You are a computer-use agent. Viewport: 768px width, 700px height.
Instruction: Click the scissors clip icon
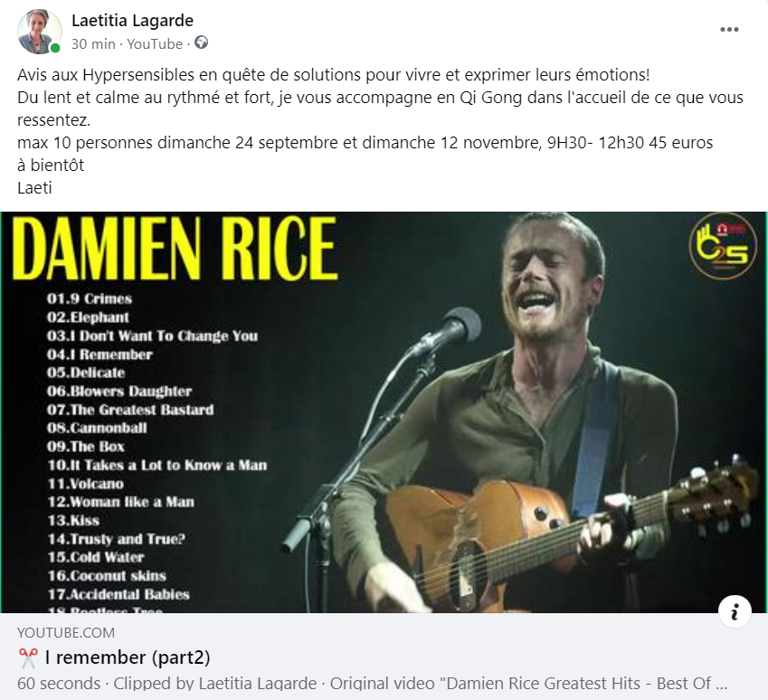point(27,657)
